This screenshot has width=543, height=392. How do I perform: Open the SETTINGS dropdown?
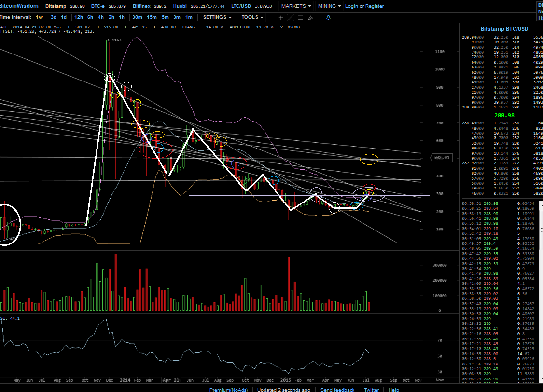tap(217, 17)
